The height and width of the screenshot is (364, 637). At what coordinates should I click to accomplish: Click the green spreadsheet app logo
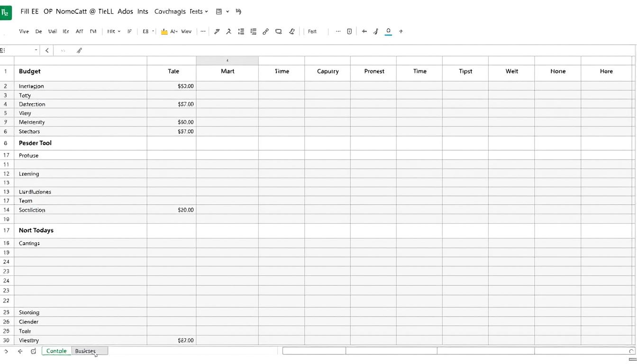[5, 12]
